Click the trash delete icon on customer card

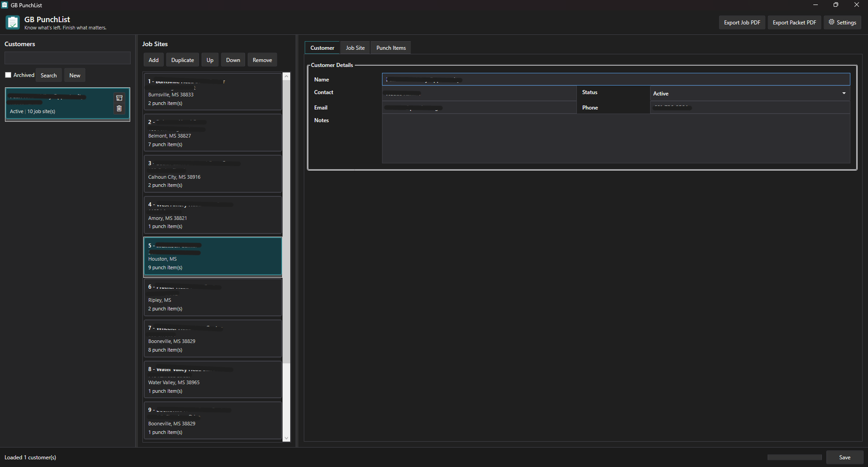pos(119,109)
